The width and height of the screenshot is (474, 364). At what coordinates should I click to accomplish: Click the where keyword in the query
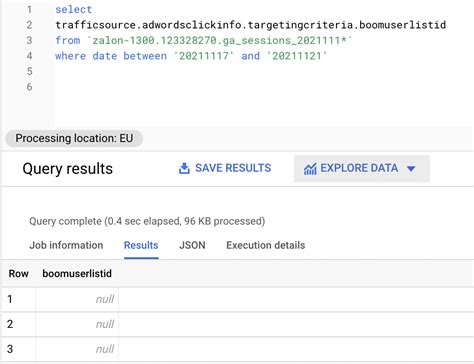pyautogui.click(x=70, y=56)
